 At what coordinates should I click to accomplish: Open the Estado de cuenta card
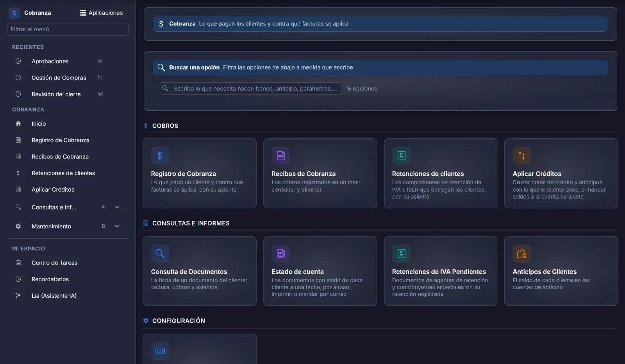[x=320, y=271]
